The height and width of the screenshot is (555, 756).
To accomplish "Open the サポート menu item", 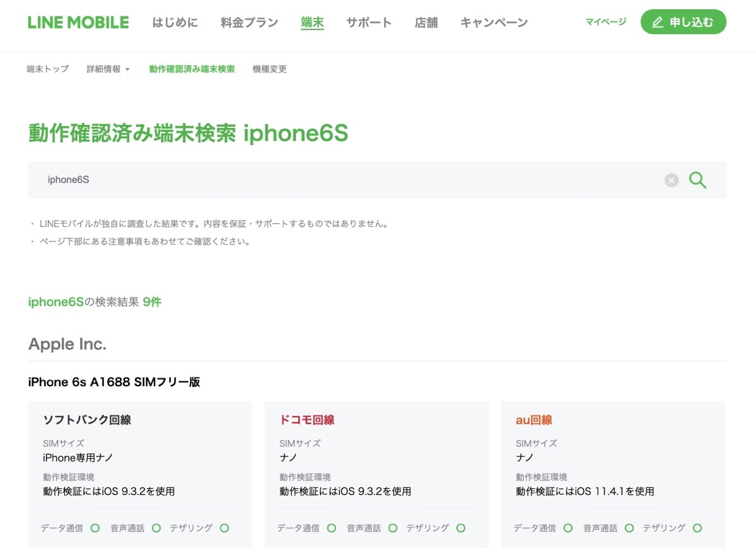I will pos(369,22).
